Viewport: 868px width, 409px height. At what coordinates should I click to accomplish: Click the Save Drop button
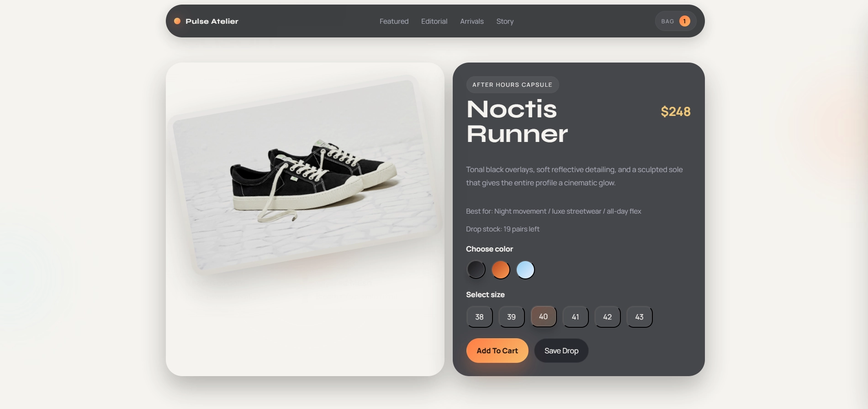pyautogui.click(x=561, y=351)
